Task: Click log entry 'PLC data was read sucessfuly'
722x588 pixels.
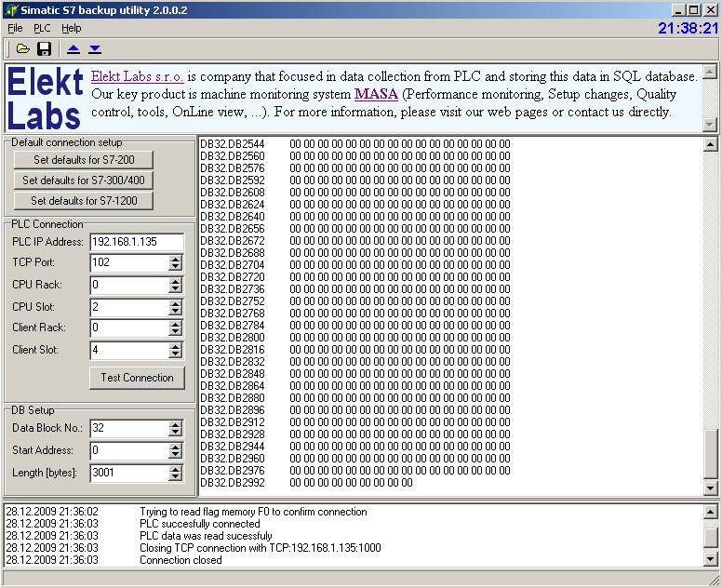Action: tap(206, 536)
